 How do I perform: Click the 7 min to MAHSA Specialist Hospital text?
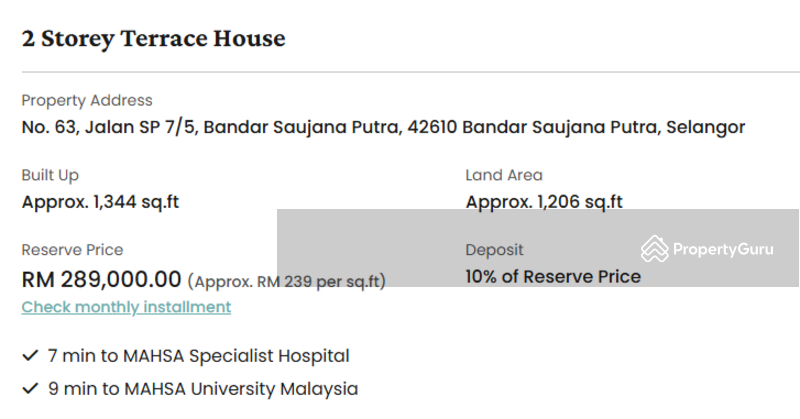point(199,355)
